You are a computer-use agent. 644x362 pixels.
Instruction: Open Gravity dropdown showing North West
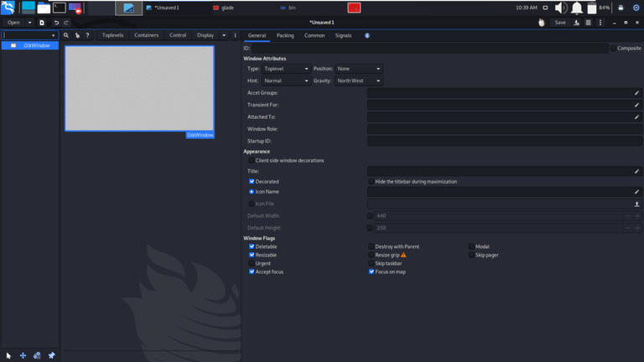pyautogui.click(x=359, y=80)
